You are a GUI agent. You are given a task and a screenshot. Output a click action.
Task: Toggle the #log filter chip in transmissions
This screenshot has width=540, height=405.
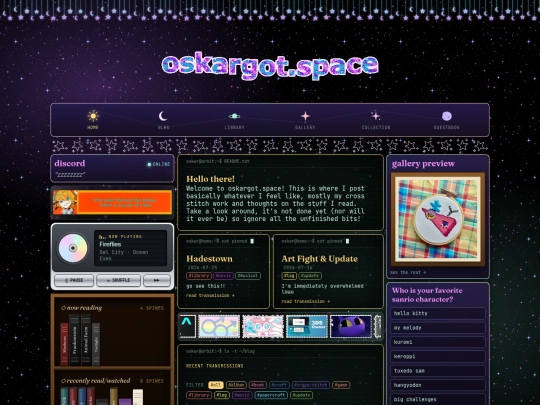pyautogui.click(x=222, y=395)
